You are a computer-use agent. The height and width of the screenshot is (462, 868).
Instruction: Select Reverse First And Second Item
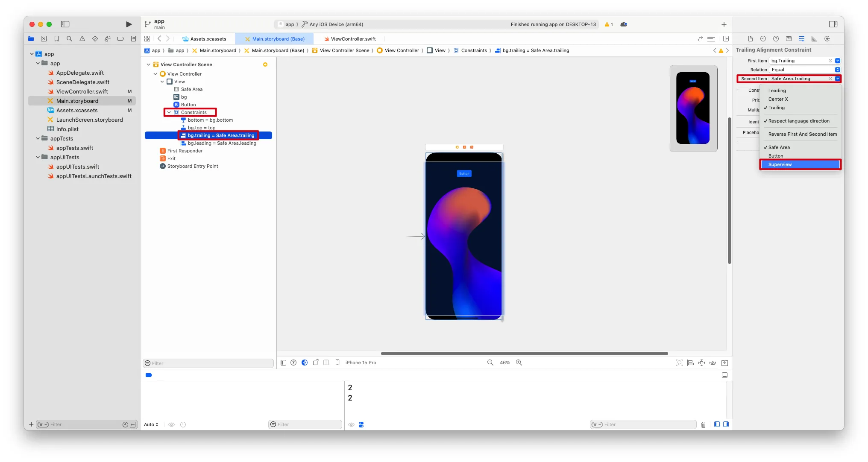pos(802,134)
